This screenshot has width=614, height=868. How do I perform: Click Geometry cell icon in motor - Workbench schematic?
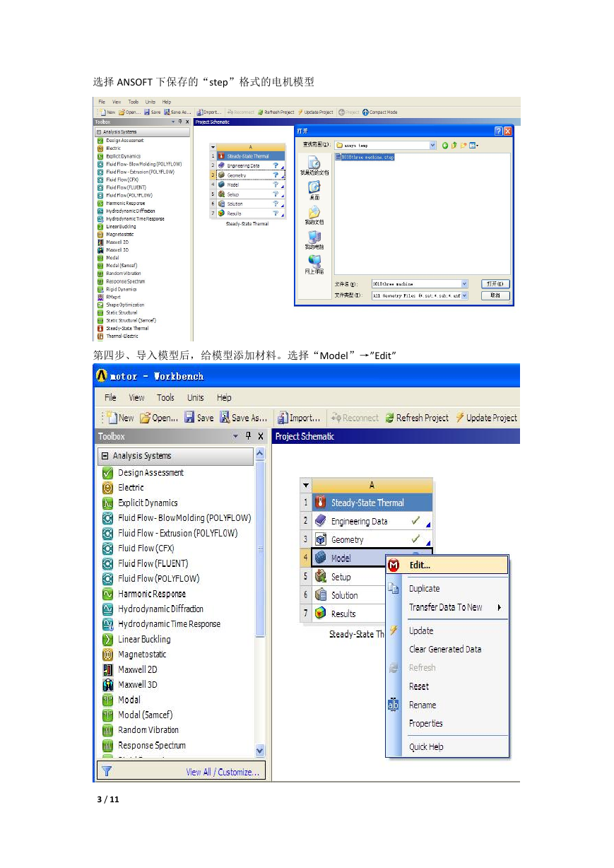click(320, 539)
